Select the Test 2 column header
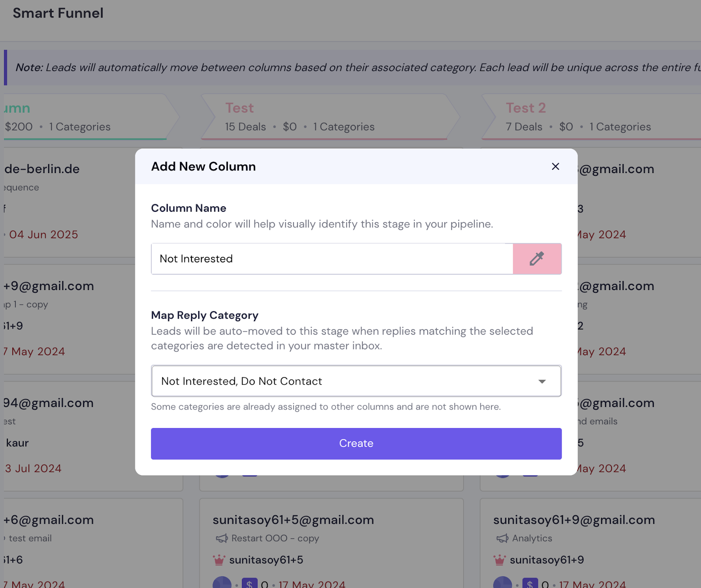 pyautogui.click(x=591, y=117)
